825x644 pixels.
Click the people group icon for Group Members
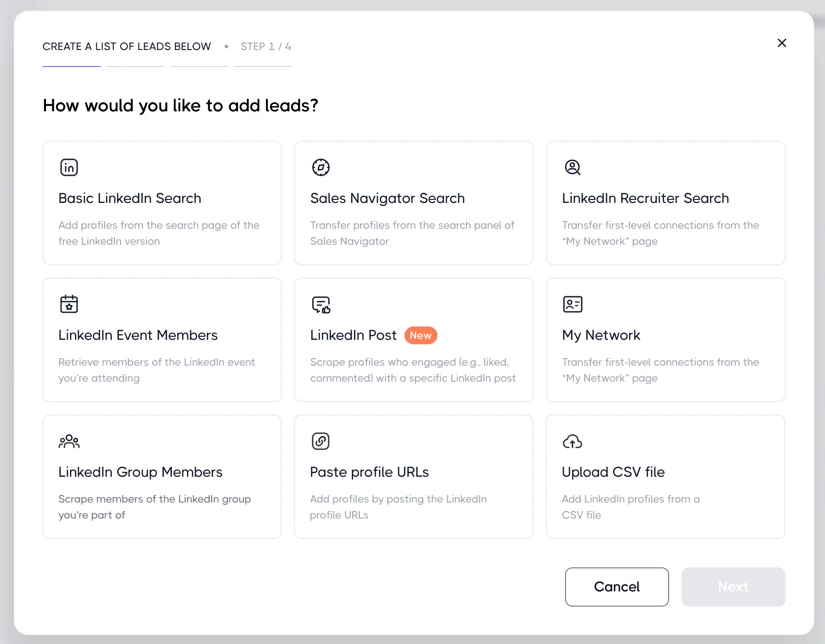pos(69,441)
